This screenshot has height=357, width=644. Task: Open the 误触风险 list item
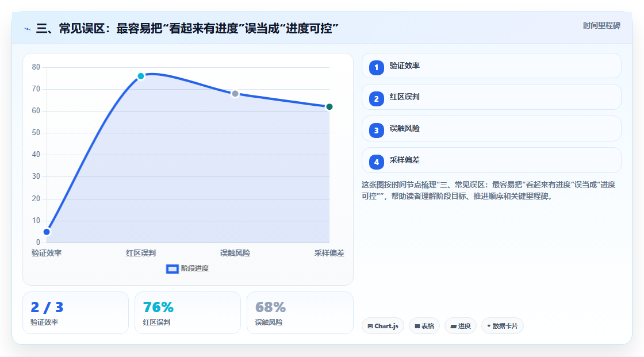491,129
